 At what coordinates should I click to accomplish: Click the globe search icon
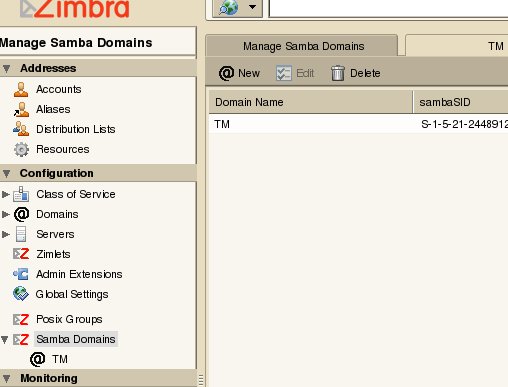228,7
